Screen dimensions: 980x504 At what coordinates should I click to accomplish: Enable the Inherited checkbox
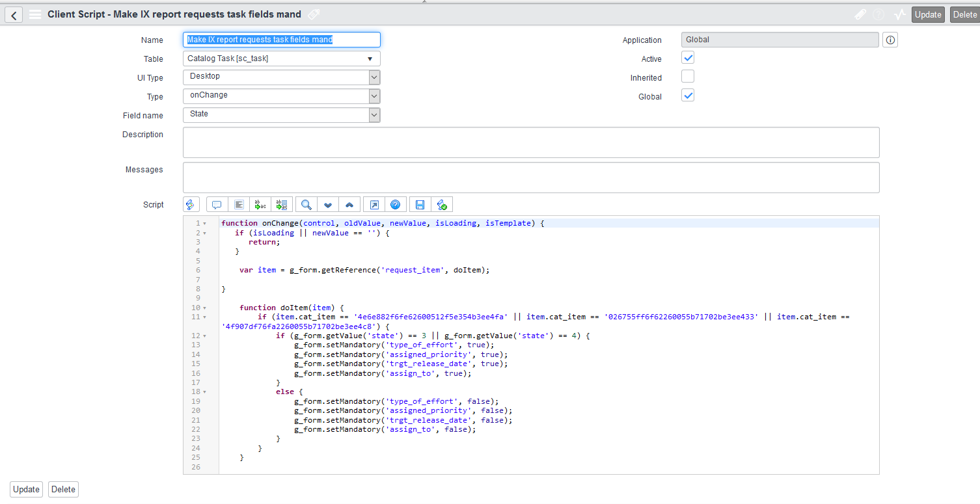point(688,77)
